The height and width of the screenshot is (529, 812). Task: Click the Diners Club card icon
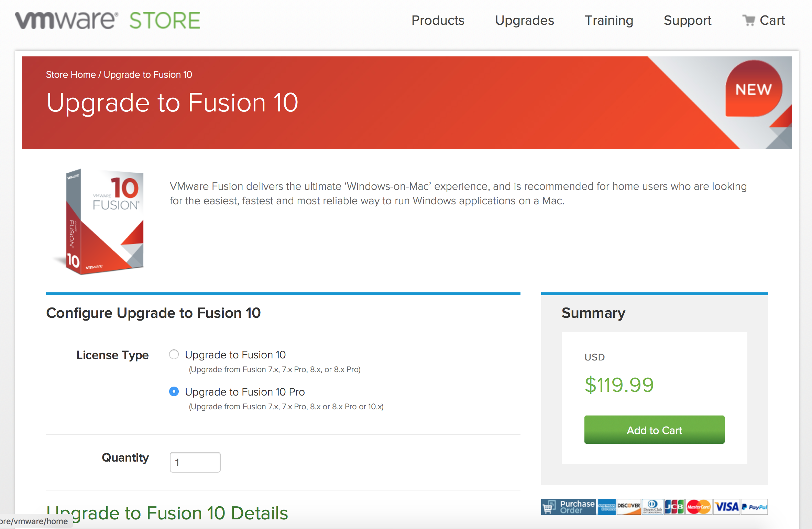pos(652,507)
